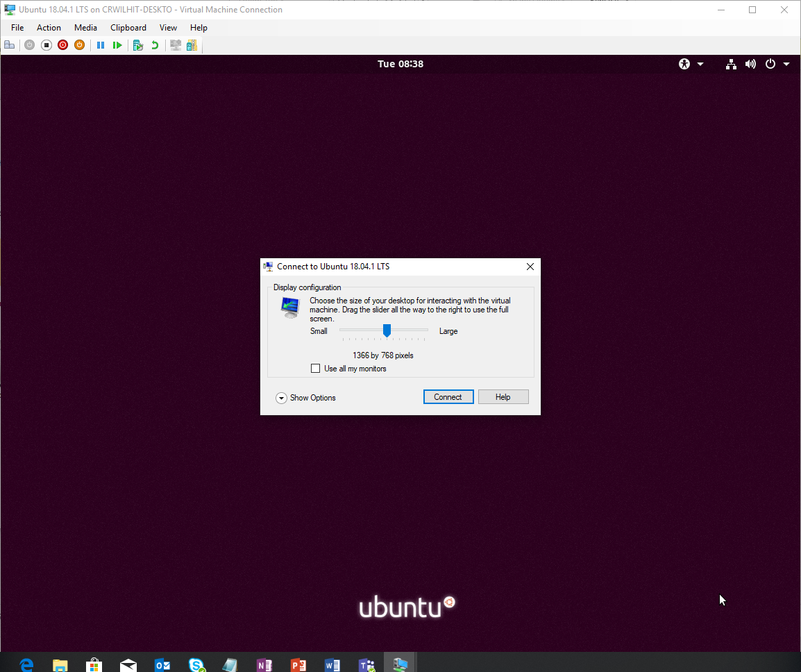Open the Ubuntu clock Tue 08:38
This screenshot has height=672, width=801.
[400, 64]
